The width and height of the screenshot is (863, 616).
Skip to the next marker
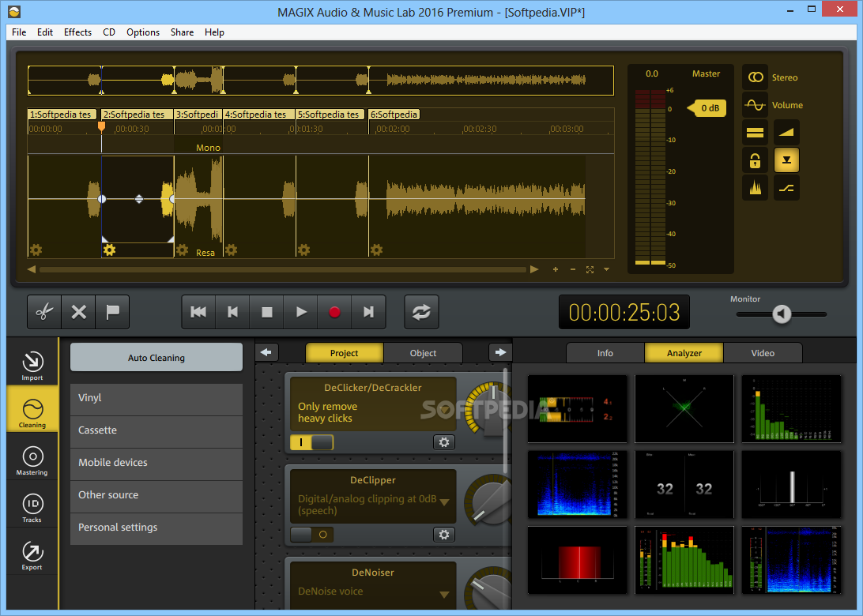click(x=369, y=312)
